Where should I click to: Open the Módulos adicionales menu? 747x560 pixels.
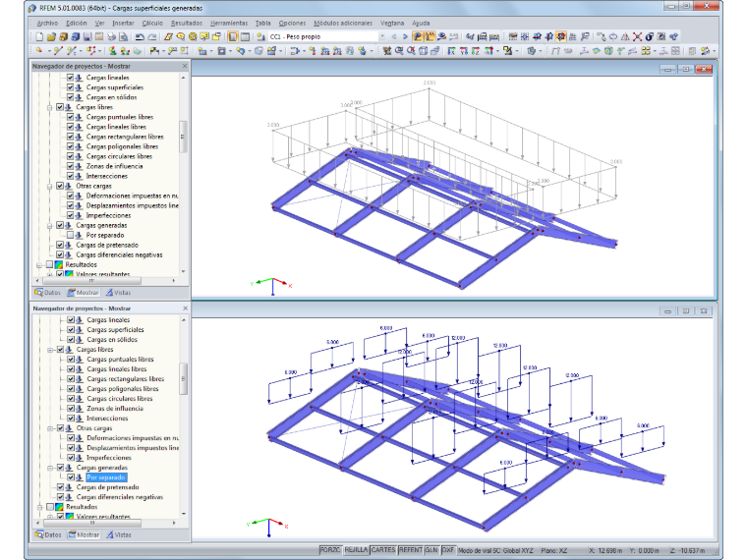342,23
